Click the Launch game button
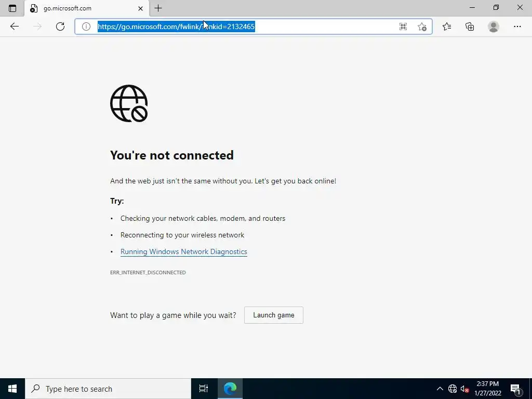 pos(273,315)
